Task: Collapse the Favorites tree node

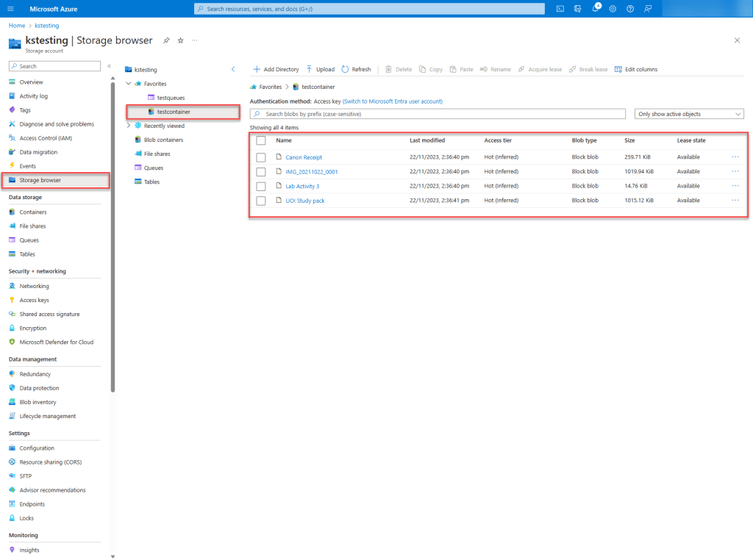Action: tap(129, 84)
